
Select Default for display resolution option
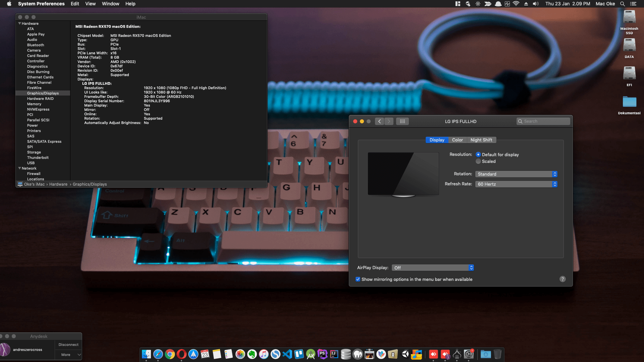coord(478,155)
